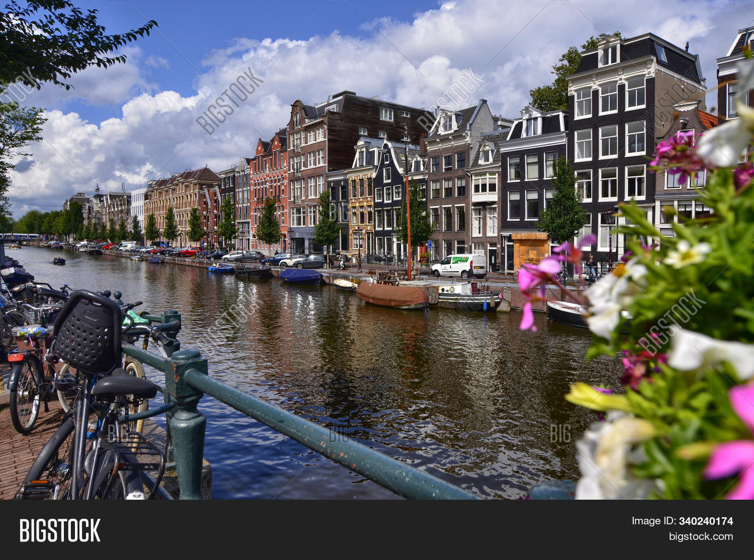Click the yellow flower bud on the right
The image size is (754, 560).
coord(591,396)
